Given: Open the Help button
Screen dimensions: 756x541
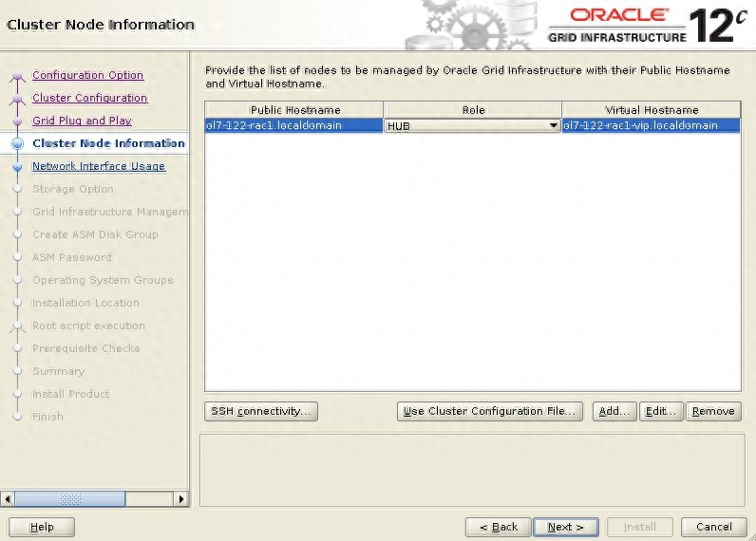Looking at the screenshot, I should pyautogui.click(x=42, y=527).
